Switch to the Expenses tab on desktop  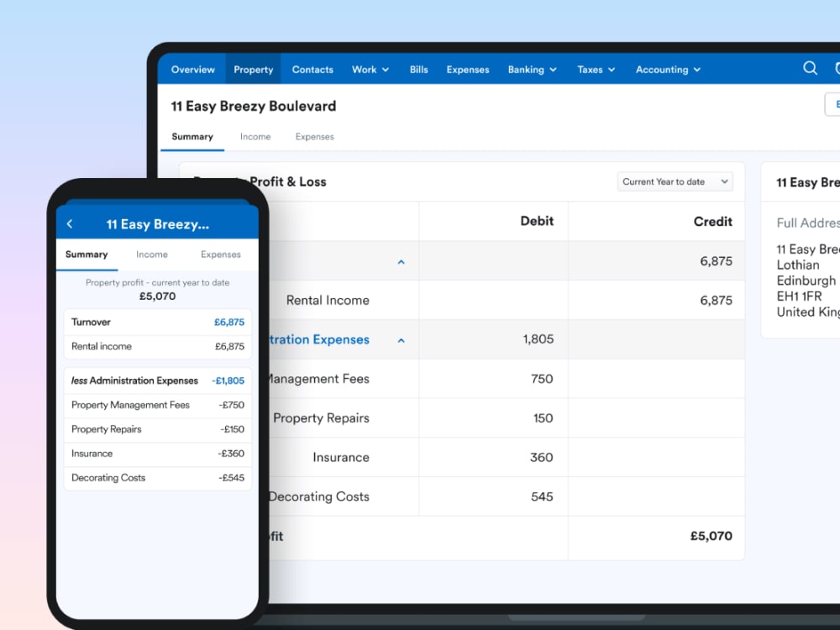tap(314, 136)
